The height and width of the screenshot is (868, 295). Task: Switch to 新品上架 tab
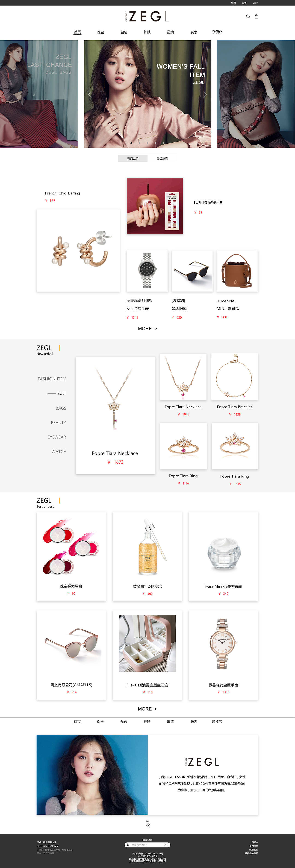(133, 158)
